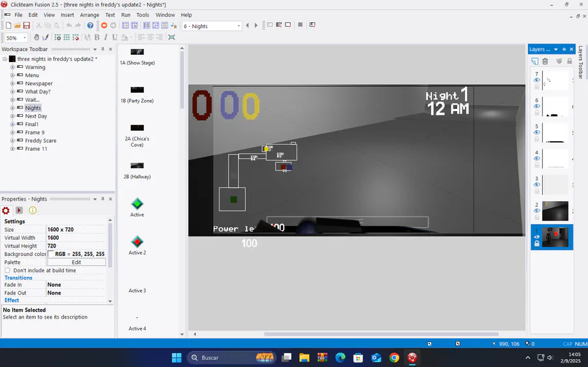Open properties Runtime options tab
This screenshot has height=367, width=588.
[19, 210]
